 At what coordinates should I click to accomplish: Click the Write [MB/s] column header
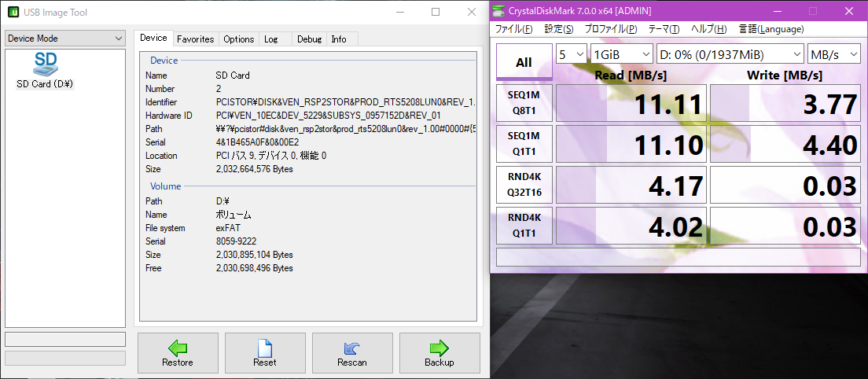click(785, 75)
